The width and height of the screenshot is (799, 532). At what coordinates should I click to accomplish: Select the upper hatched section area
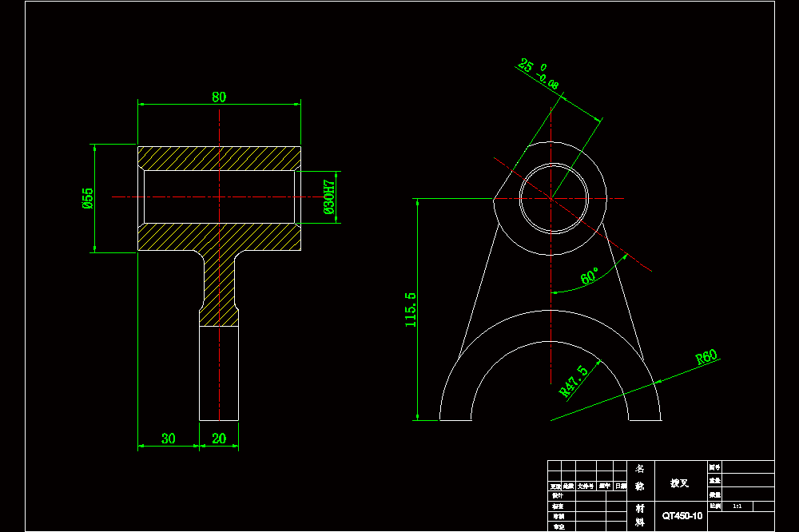click(219, 158)
